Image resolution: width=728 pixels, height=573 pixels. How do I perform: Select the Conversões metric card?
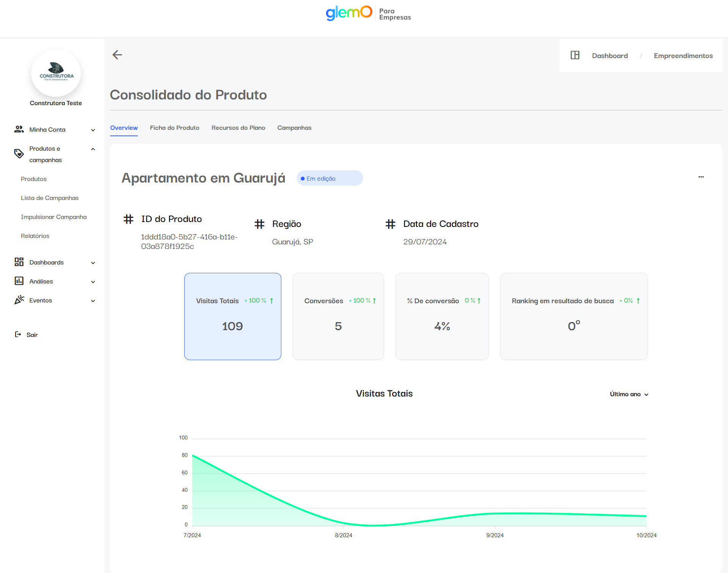click(x=338, y=316)
